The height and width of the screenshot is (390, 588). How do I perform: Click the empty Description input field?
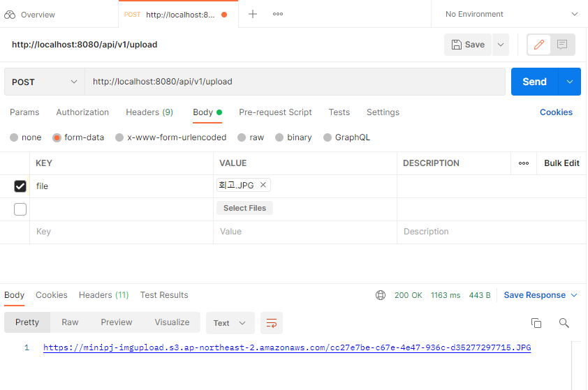point(491,232)
